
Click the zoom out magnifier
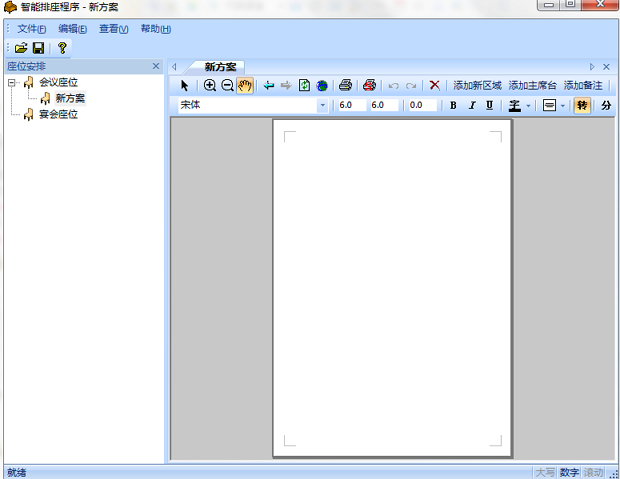coord(227,85)
